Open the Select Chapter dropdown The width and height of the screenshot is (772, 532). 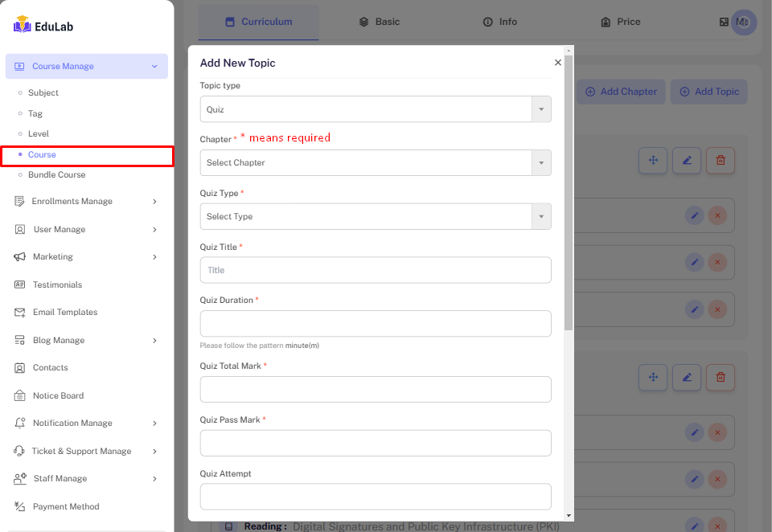375,163
